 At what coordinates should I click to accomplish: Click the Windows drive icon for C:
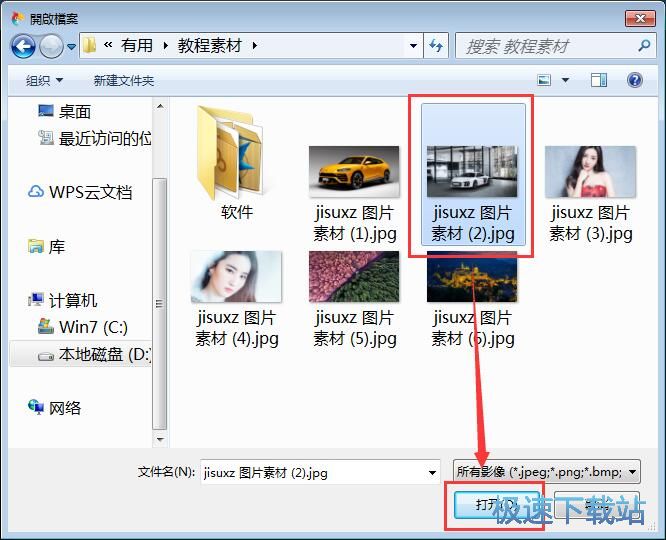coord(46,326)
